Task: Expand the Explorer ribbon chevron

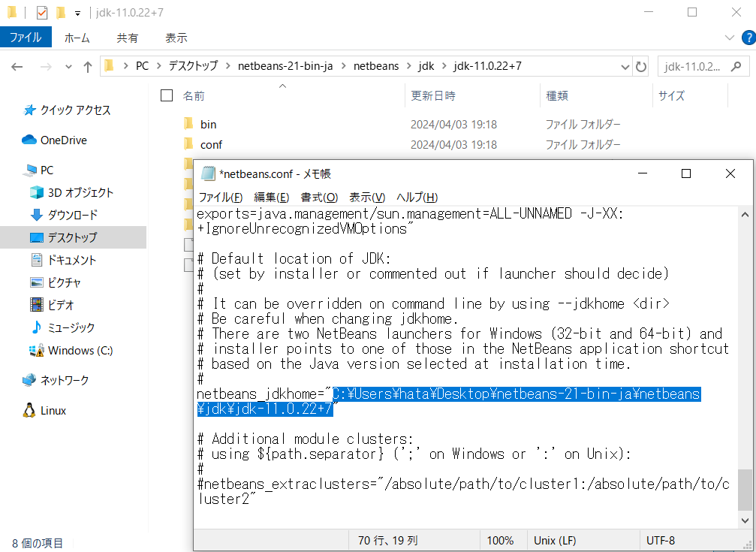Action: click(x=730, y=38)
